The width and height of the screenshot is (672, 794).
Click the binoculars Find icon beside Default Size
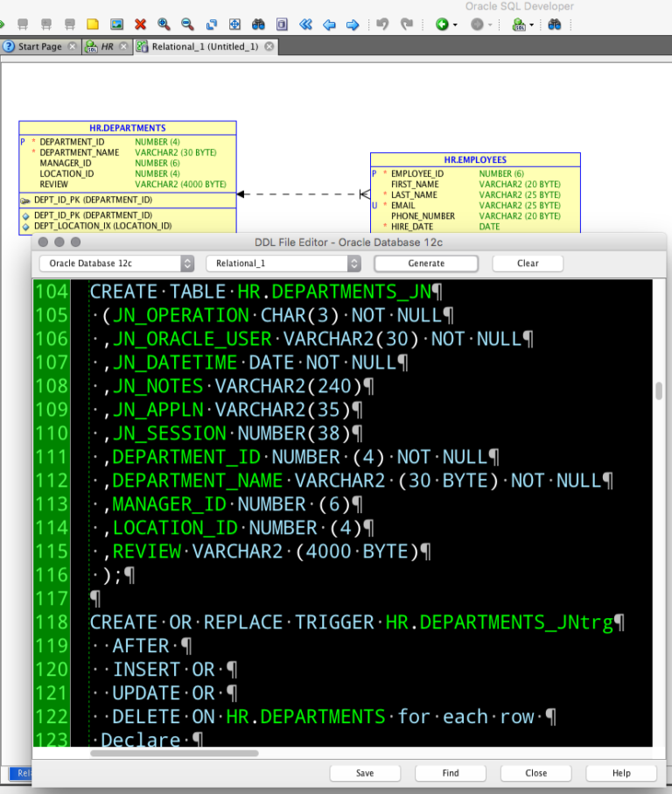coord(258,24)
